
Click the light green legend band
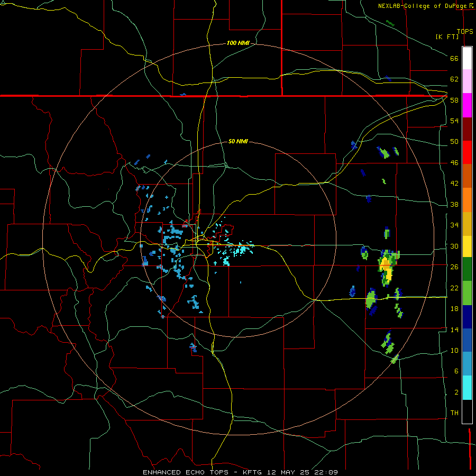pyautogui.click(x=467, y=293)
